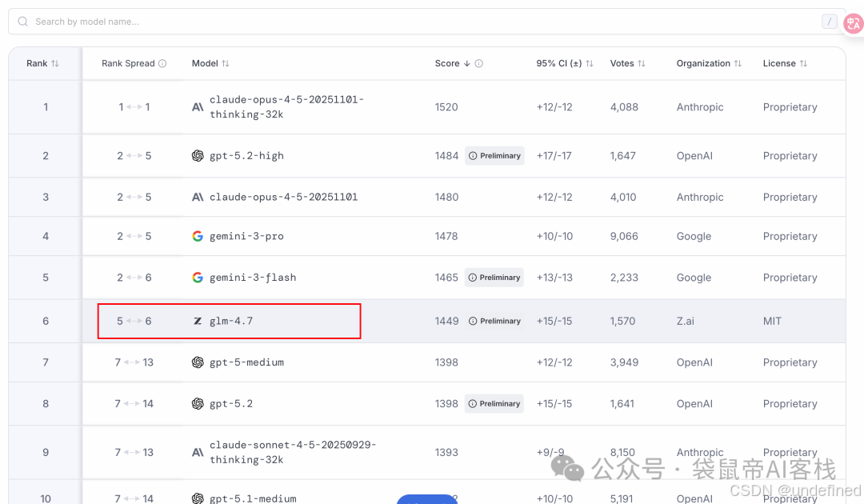Viewport: 864px width, 504px height.
Task: Click Google logo beside gemini-3-pro
Action: pos(198,236)
